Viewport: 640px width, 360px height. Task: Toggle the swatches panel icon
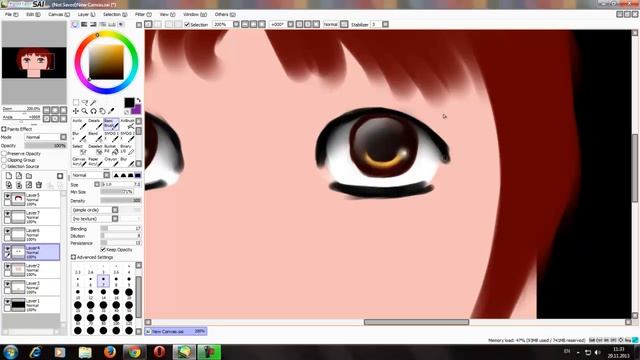pyautogui.click(x=111, y=24)
